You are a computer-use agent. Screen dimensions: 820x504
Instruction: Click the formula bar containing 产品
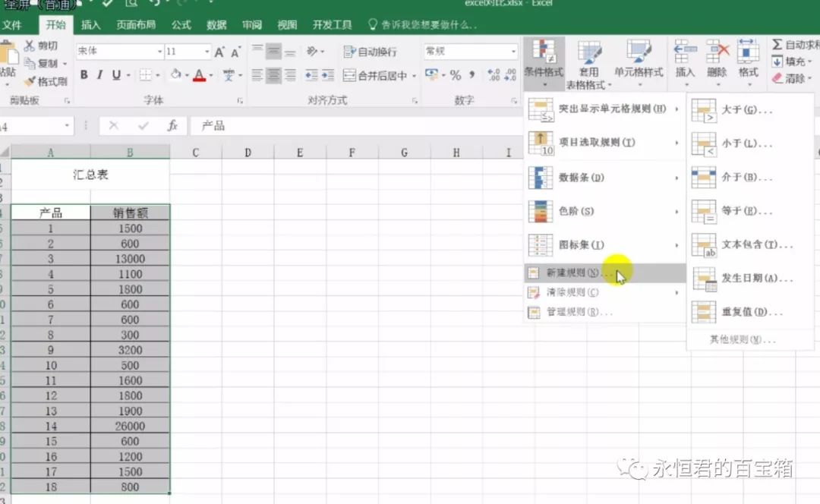click(x=357, y=125)
